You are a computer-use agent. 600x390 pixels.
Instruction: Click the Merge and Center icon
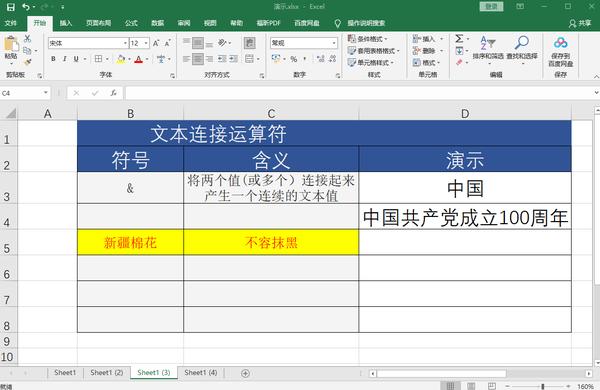click(249, 59)
